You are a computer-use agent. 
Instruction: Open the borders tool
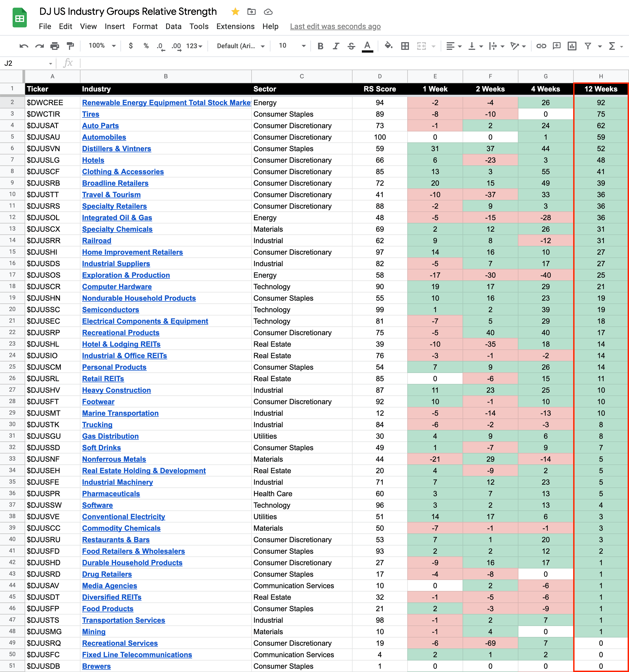[405, 46]
